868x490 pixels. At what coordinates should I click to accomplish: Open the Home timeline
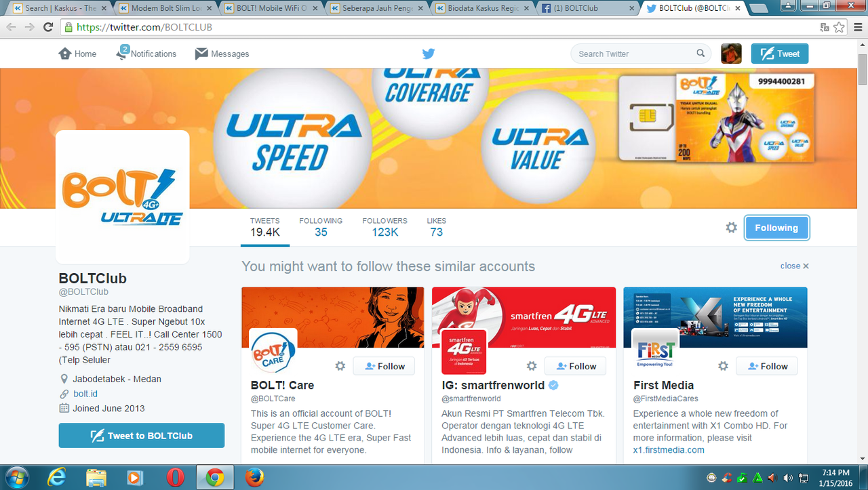point(77,54)
